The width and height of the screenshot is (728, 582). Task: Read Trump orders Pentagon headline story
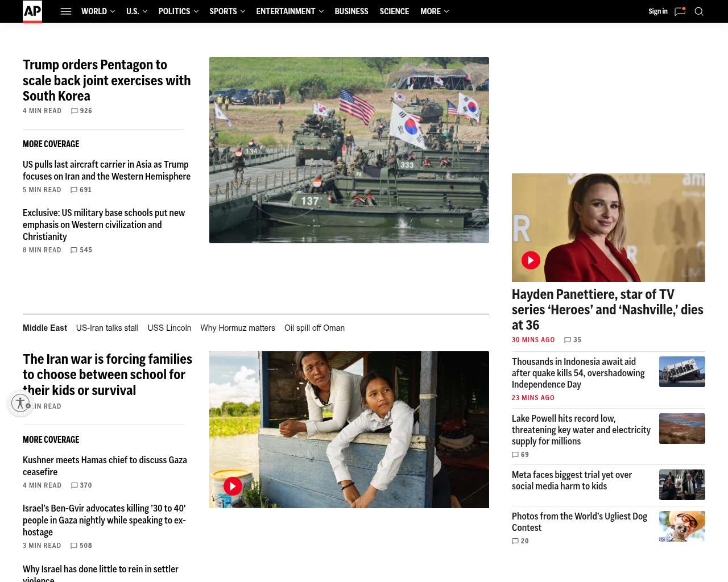(107, 80)
